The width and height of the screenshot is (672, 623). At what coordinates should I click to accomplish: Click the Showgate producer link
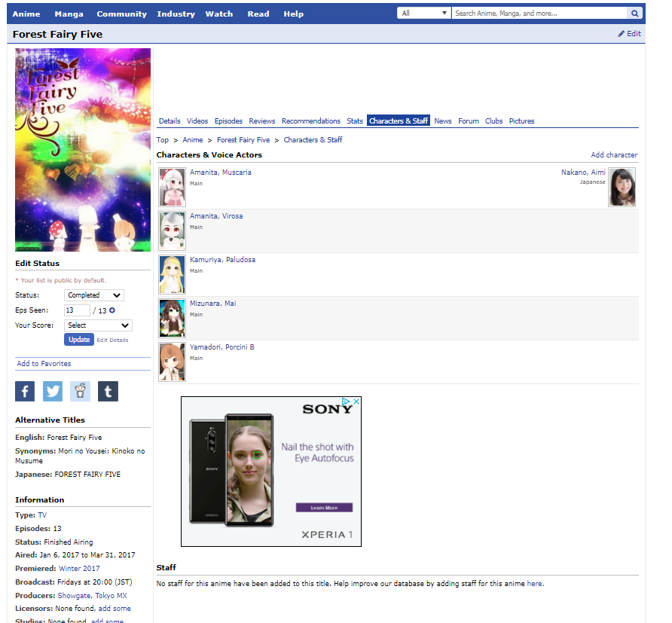coord(74,596)
